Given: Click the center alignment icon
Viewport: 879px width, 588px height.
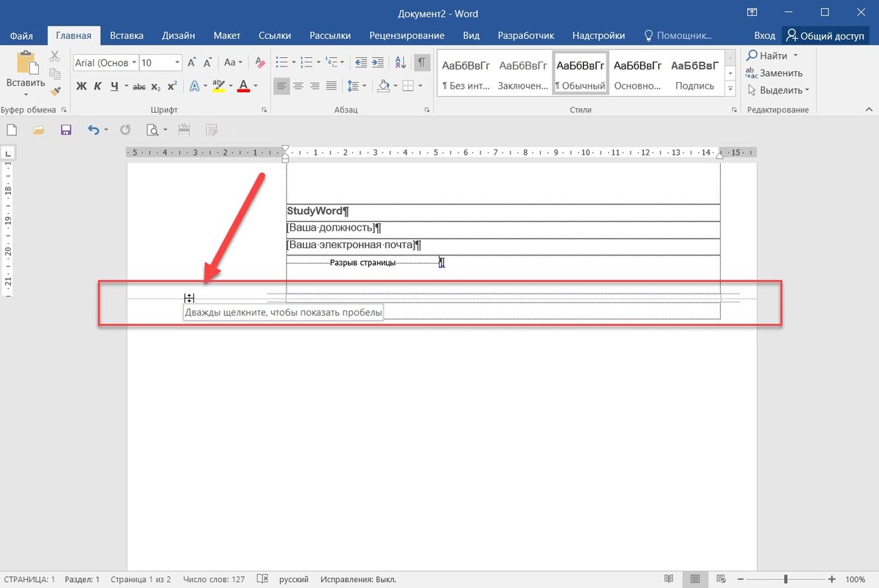Looking at the screenshot, I should (298, 86).
